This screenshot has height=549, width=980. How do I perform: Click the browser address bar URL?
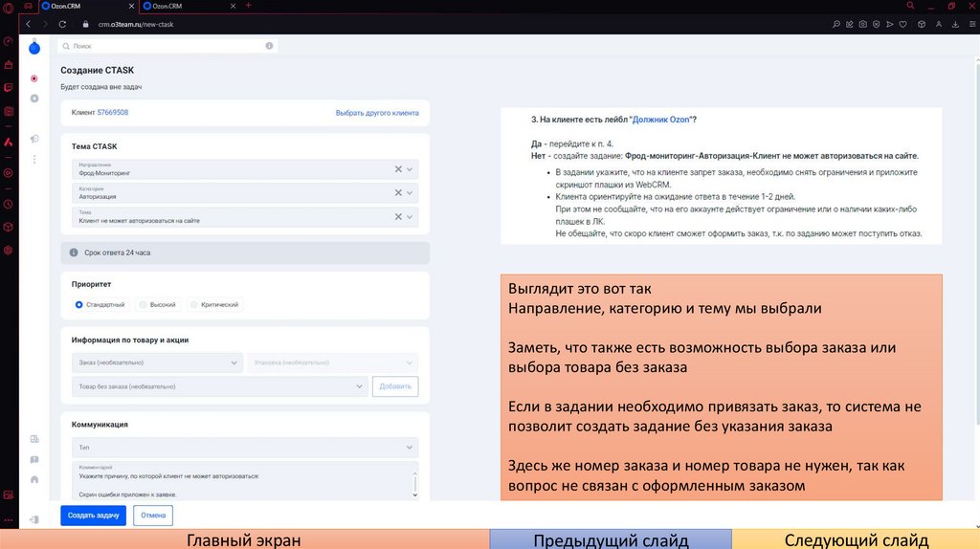(x=136, y=24)
